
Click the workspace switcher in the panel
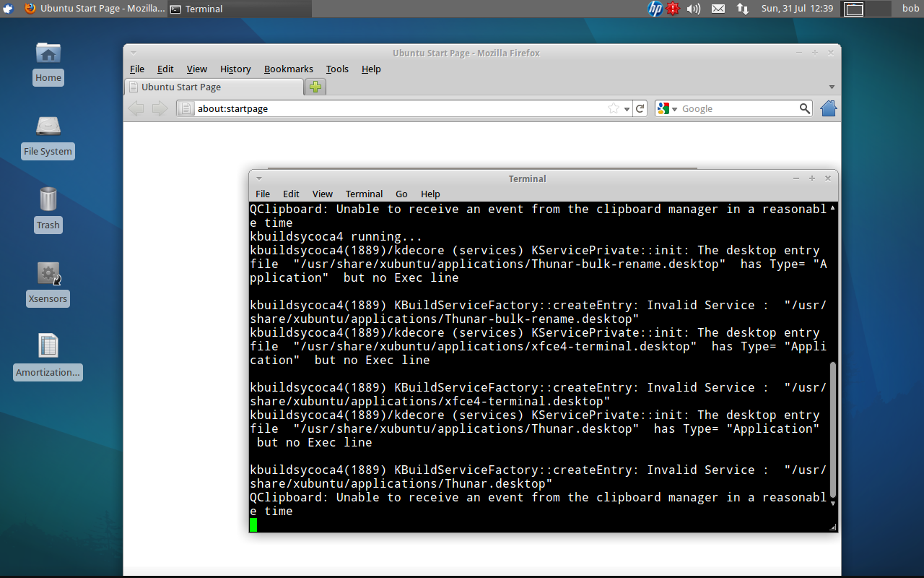tap(867, 9)
